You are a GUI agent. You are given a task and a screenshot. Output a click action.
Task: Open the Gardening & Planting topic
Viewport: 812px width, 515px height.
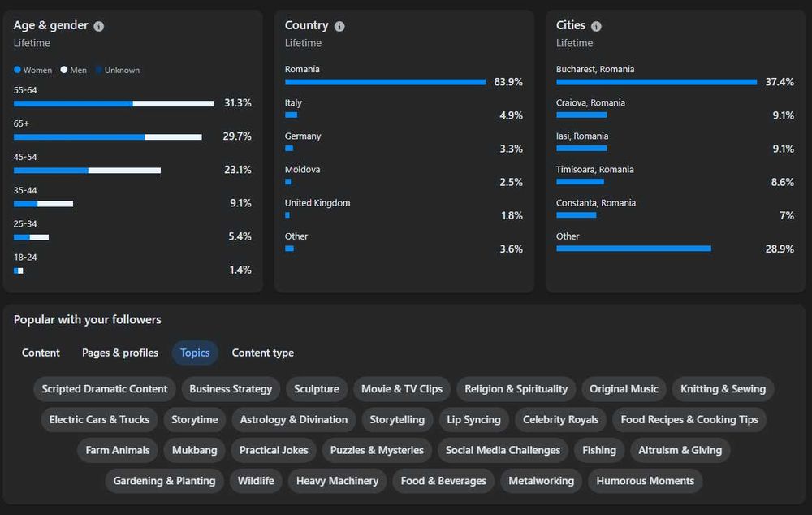[164, 481]
